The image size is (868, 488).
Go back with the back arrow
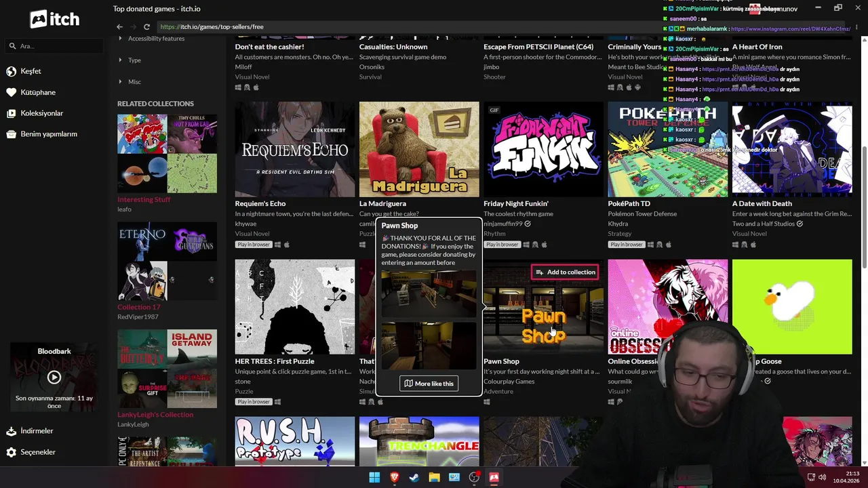tap(119, 27)
